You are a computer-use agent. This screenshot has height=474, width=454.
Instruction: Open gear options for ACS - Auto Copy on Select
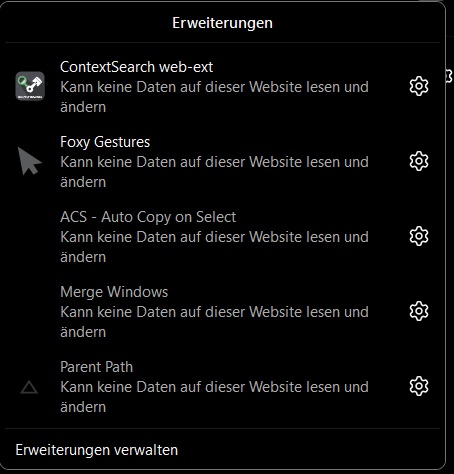point(419,236)
